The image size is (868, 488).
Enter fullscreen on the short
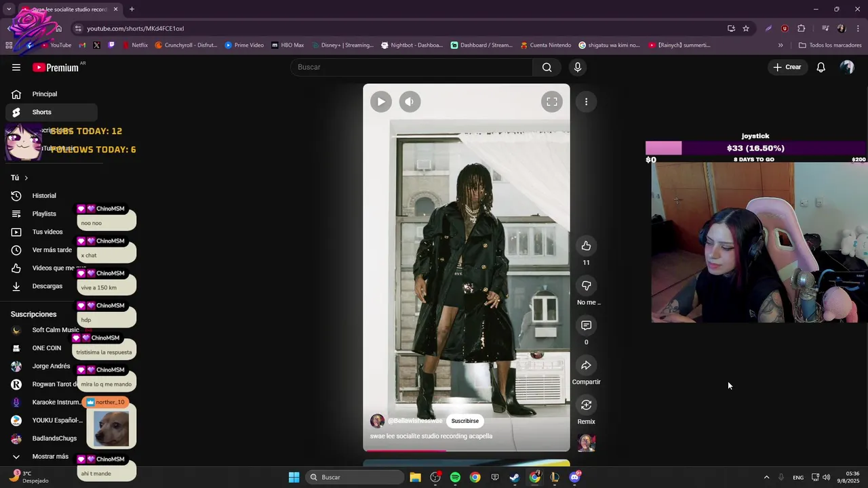click(552, 102)
